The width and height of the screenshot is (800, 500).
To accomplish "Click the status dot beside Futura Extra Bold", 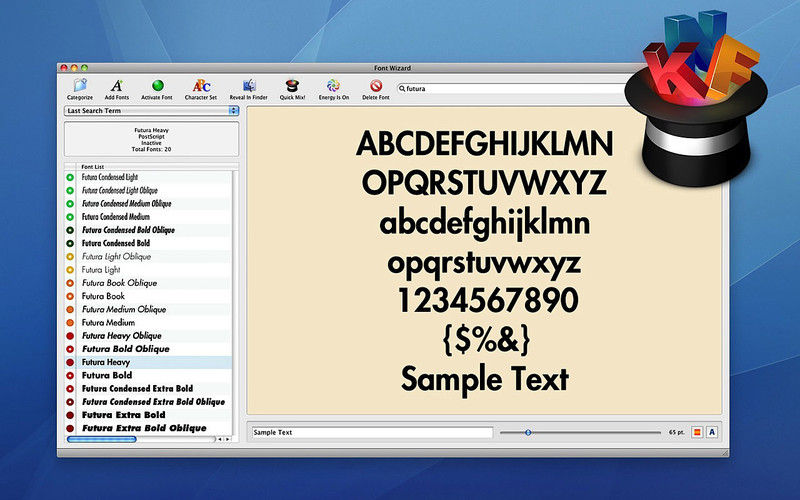I will [x=70, y=415].
